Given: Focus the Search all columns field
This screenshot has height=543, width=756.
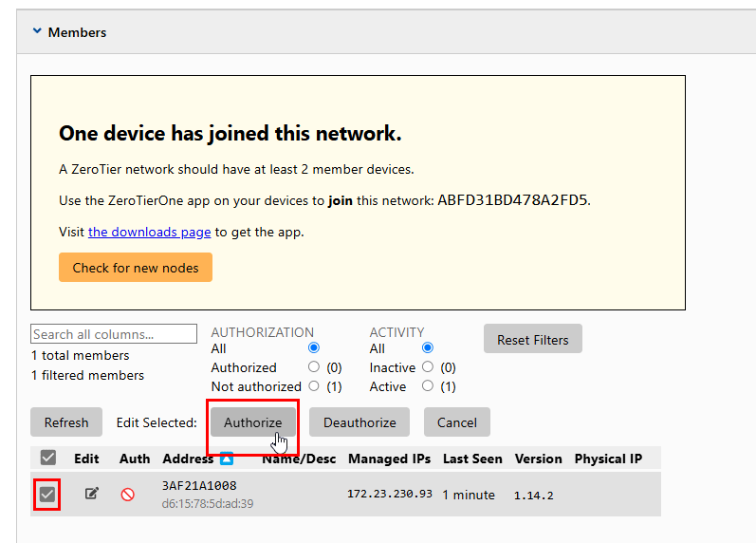Looking at the screenshot, I should (114, 334).
